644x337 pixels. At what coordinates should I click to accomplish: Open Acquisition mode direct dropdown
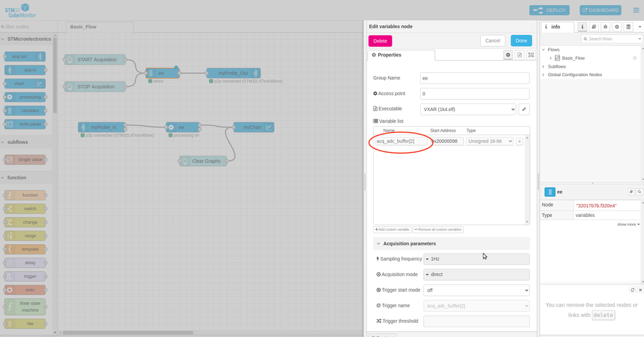(x=476, y=274)
